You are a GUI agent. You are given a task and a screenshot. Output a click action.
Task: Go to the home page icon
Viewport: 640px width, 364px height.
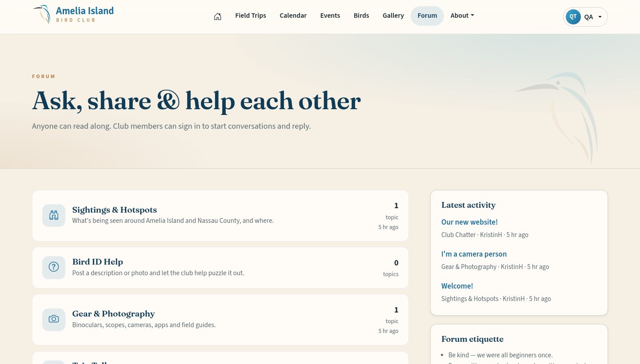[217, 16]
